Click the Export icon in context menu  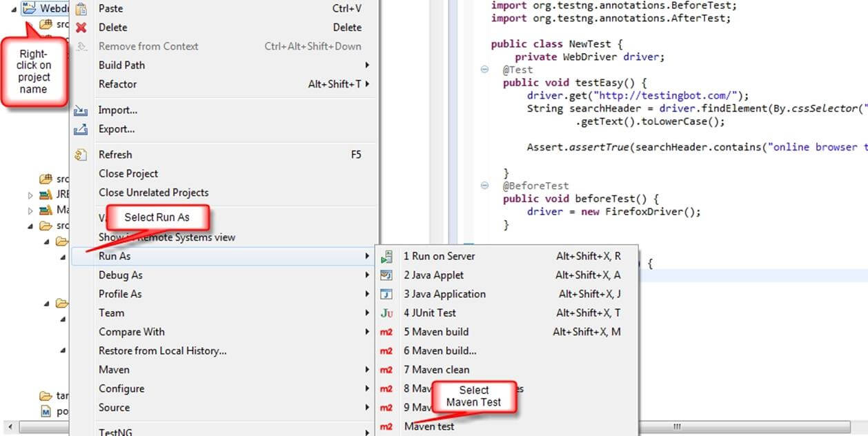tap(81, 129)
